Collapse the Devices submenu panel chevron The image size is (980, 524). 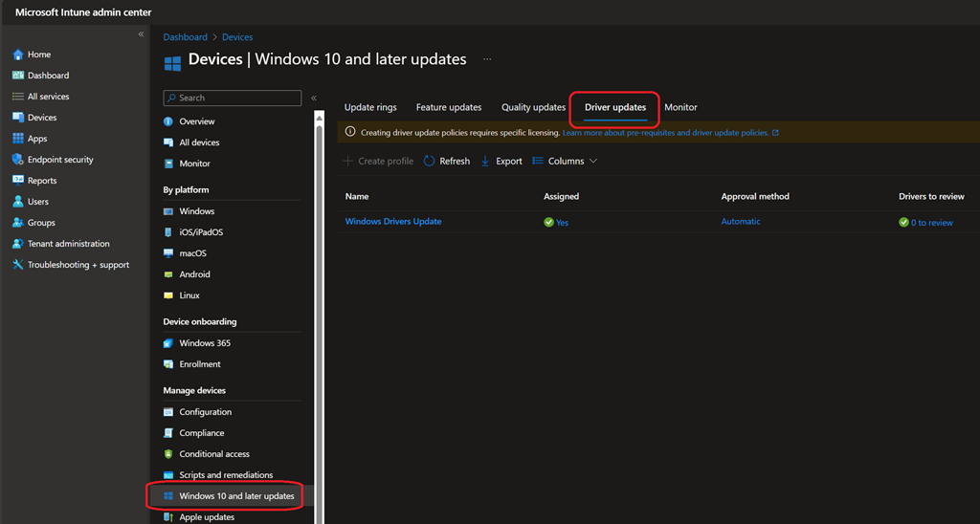click(x=313, y=98)
